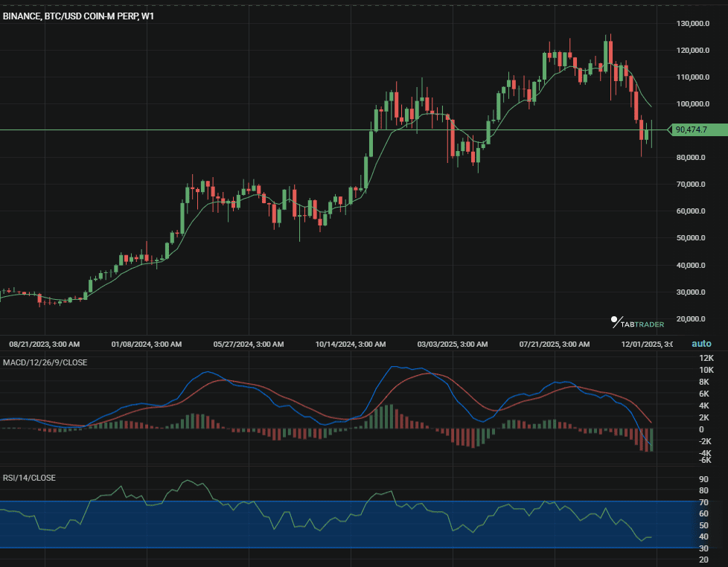The width and height of the screenshot is (728, 567).
Task: Click the 30 level on RSI axis
Action: pyautogui.click(x=703, y=548)
